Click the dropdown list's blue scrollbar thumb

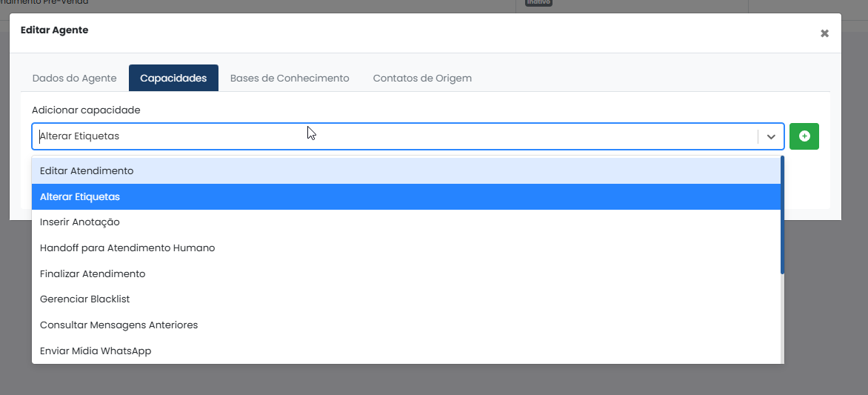782,215
